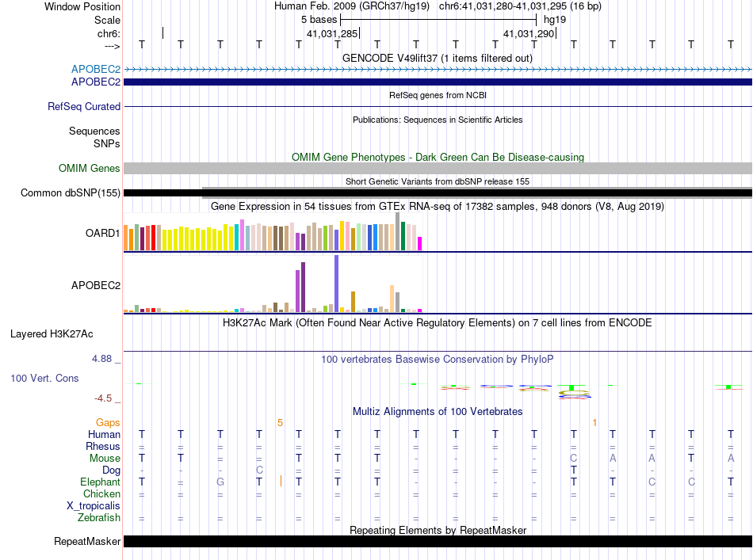This screenshot has height=560, width=753.
Task: Click the '5 bases' scale text
Action: 319,20
